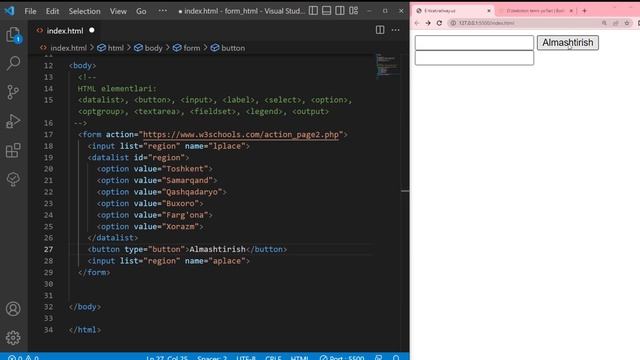Focus the second input field in browser page
The height and width of the screenshot is (360, 640).
tap(474, 58)
